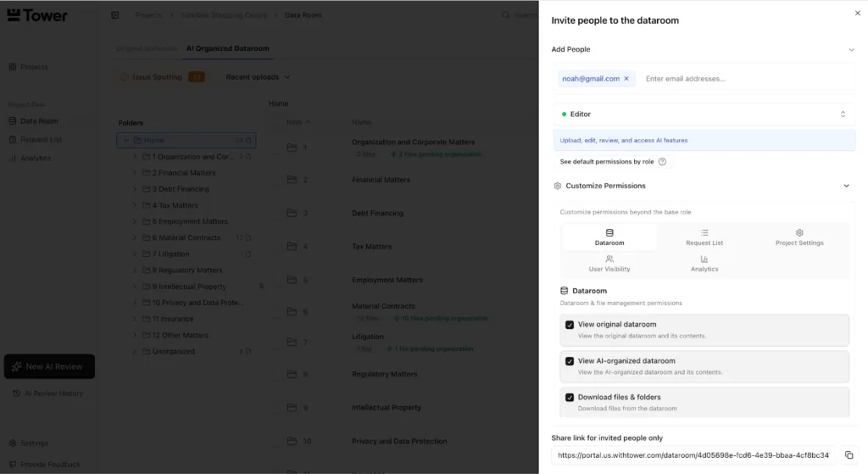The width and height of the screenshot is (868, 474).
Task: Click the Issue Spotting button
Action: [163, 77]
